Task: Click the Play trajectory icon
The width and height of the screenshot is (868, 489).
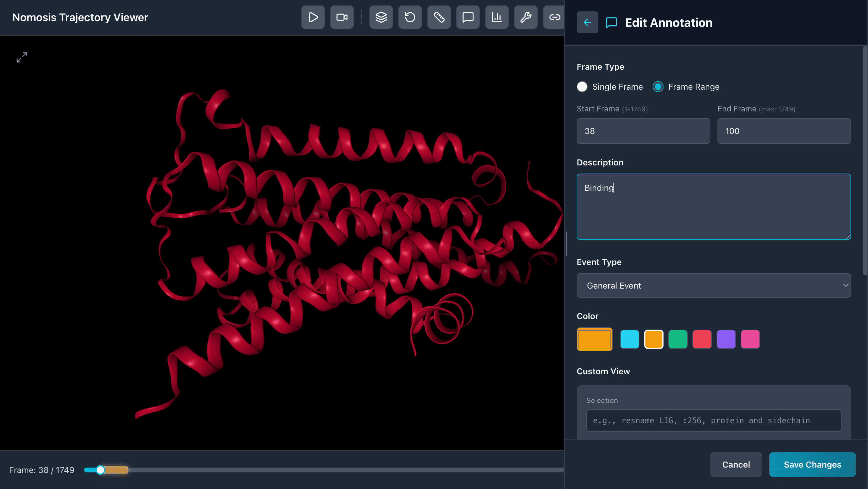Action: (313, 17)
